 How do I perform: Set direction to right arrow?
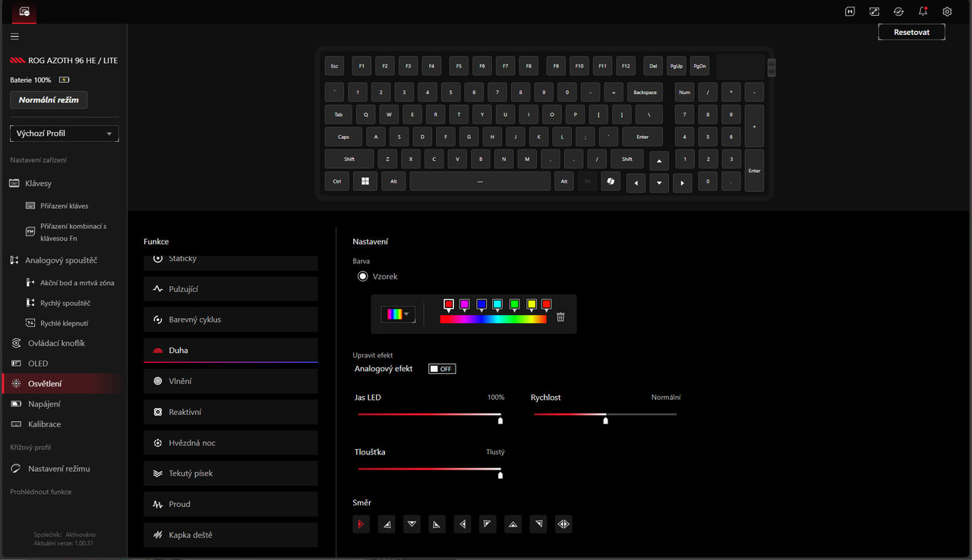pos(361,524)
